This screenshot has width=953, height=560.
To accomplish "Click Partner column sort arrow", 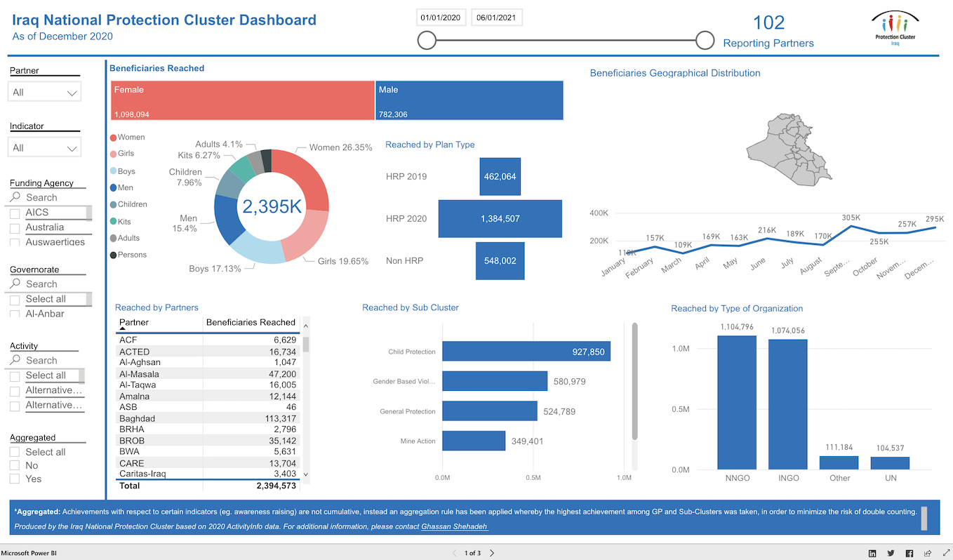I will 124,329.
